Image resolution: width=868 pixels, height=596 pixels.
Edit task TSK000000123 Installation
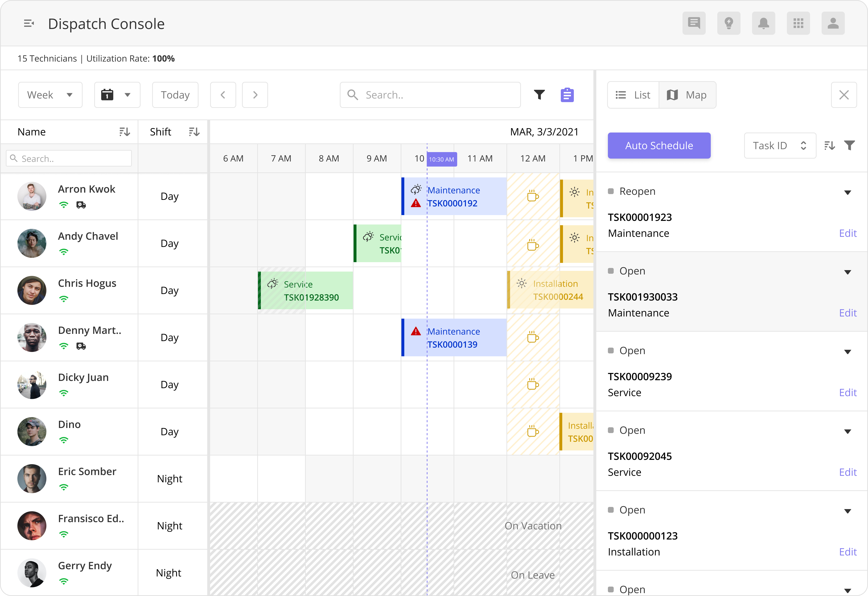(x=848, y=552)
